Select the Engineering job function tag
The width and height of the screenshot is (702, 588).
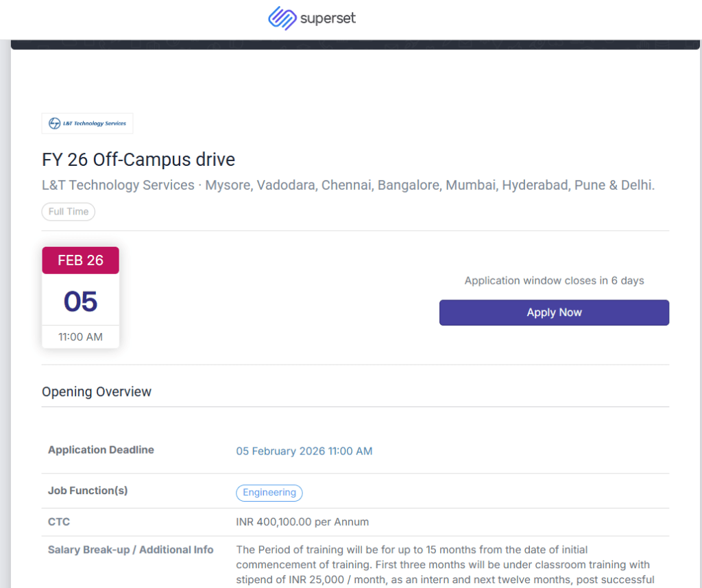269,493
